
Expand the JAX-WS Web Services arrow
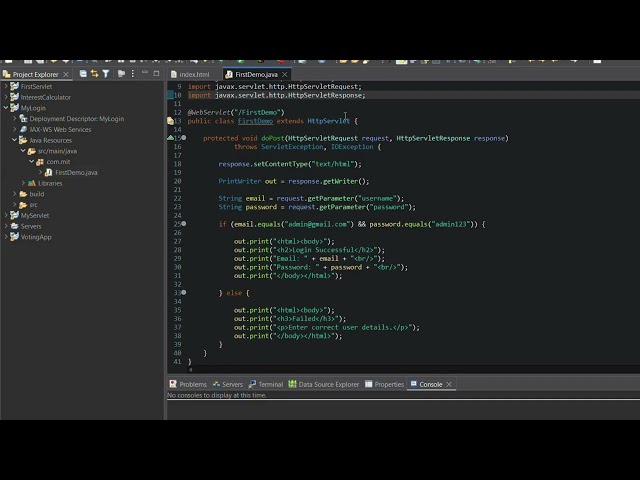15,129
